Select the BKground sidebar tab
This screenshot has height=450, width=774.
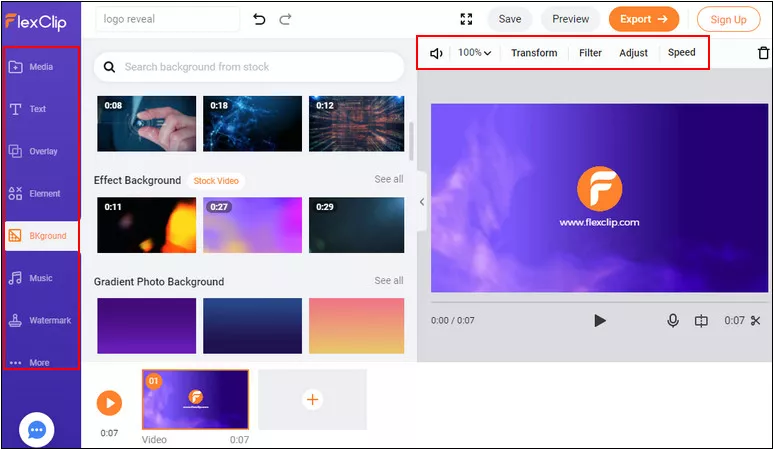(x=42, y=236)
